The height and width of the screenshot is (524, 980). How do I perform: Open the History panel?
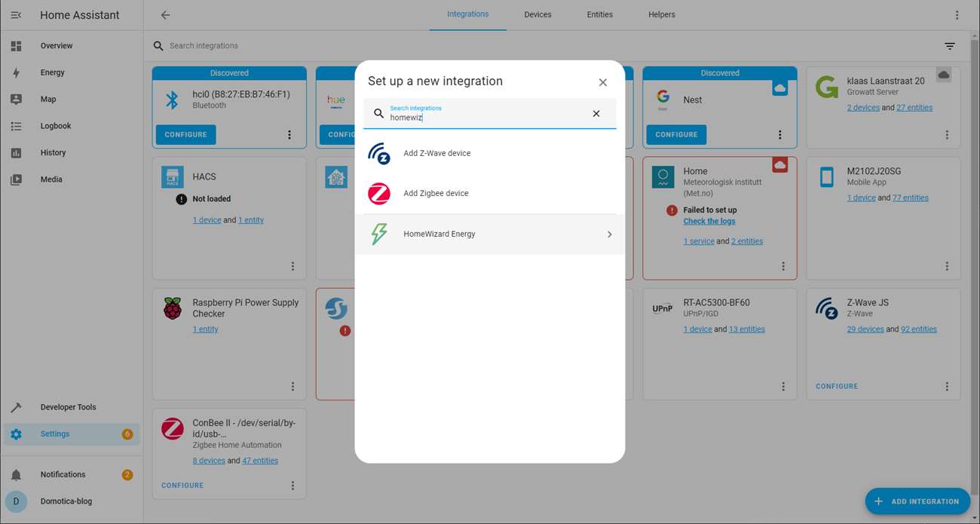72,153
